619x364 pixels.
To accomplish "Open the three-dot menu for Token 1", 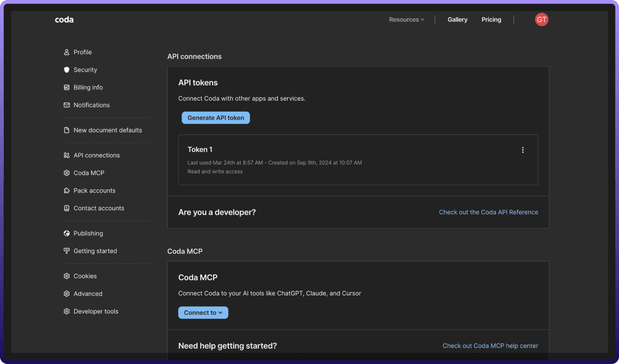I will coord(523,150).
